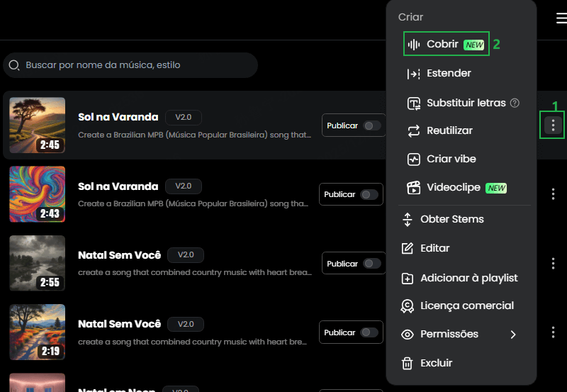This screenshot has height=392, width=567.
Task: Click the Substituir letras help icon
Action: pyautogui.click(x=515, y=103)
